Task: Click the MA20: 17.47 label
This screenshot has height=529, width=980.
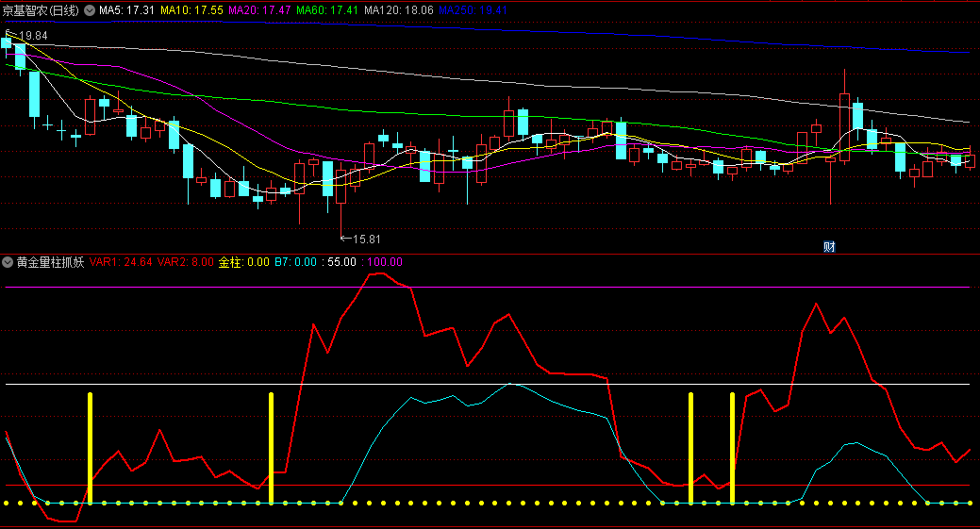Action: coord(259,10)
